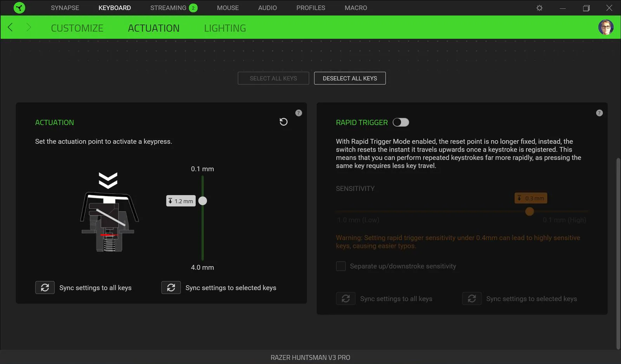Open the Audio tab
This screenshot has width=621, height=364.
coord(267,8)
